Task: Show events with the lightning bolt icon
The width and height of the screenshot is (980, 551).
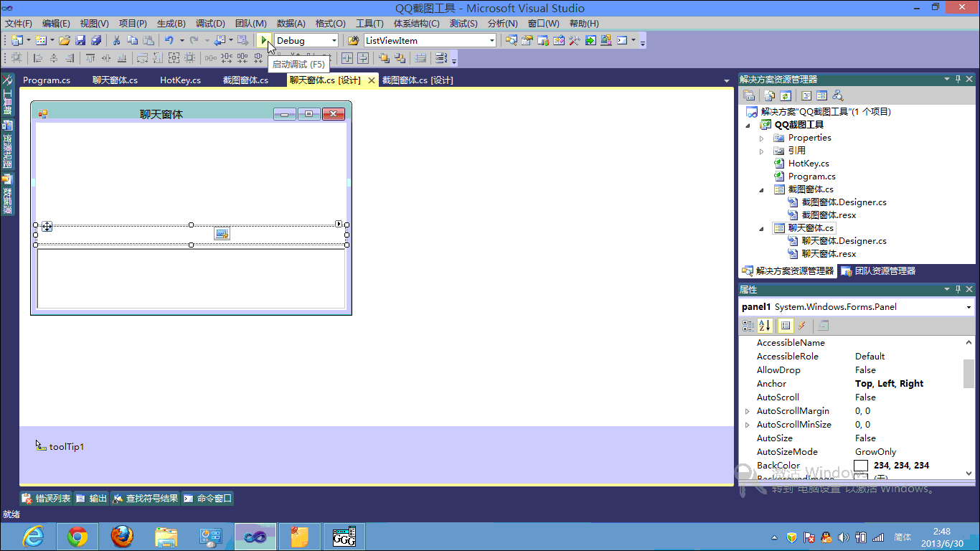Action: point(802,326)
